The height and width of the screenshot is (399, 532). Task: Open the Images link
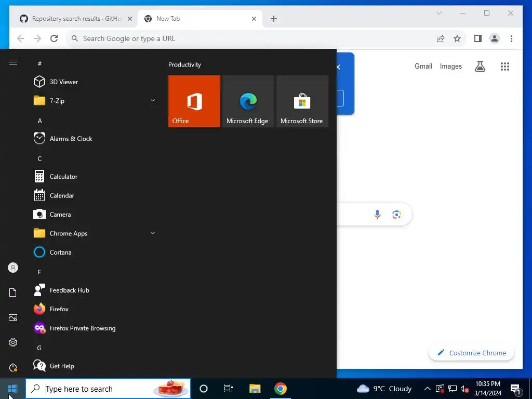tap(450, 66)
